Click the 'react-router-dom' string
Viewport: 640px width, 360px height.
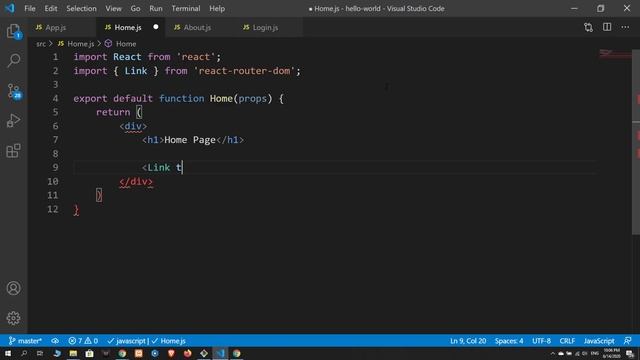tap(244, 71)
